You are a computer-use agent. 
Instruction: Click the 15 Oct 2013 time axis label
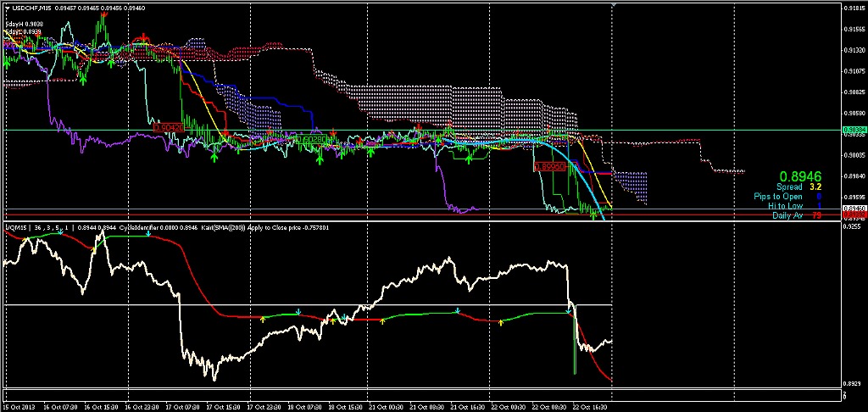(18, 407)
